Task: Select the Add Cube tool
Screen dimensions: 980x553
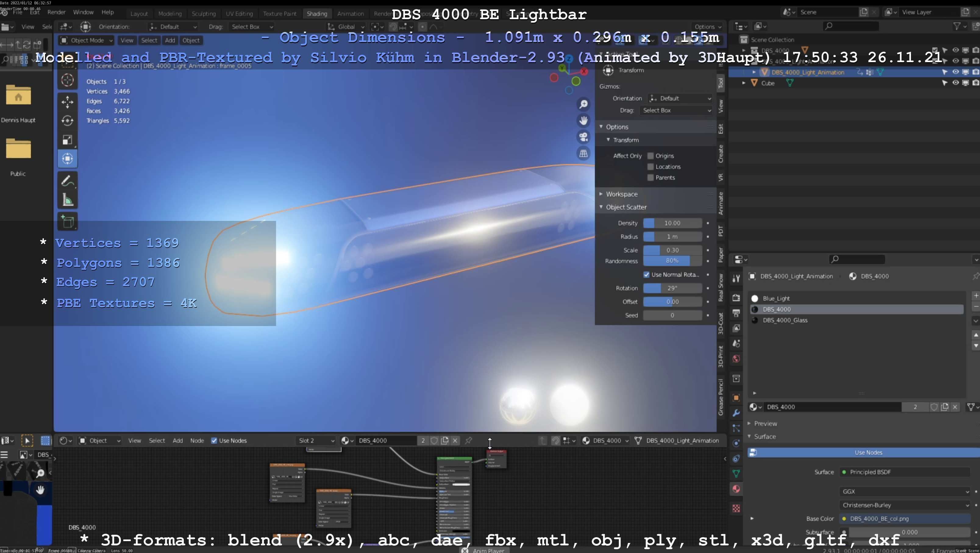Action: (x=67, y=222)
